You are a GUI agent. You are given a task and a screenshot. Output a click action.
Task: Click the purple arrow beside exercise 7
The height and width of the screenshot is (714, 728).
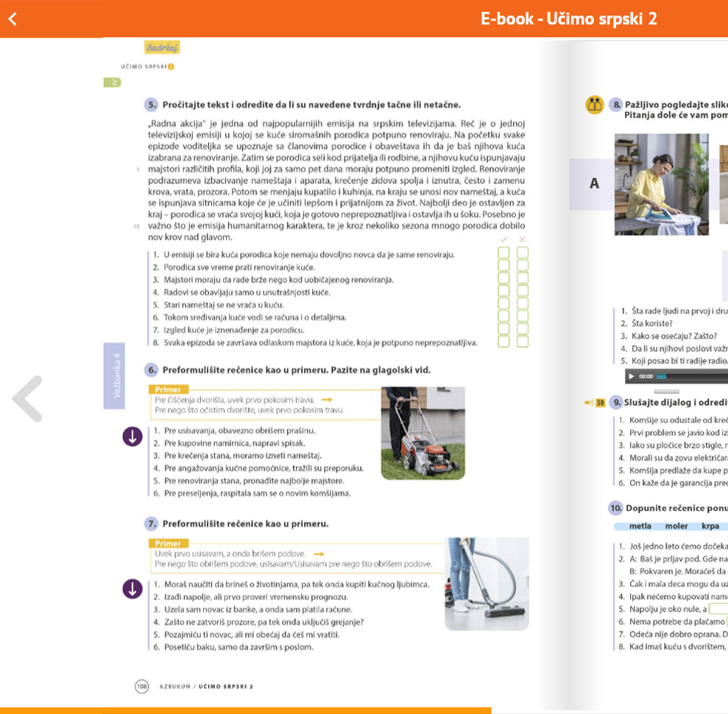click(132, 589)
